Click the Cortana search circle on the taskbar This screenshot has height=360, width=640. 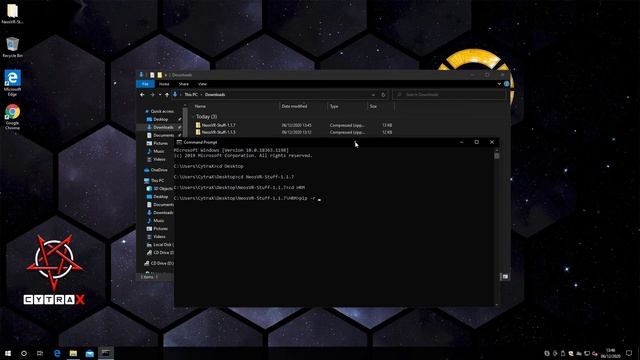[24, 353]
